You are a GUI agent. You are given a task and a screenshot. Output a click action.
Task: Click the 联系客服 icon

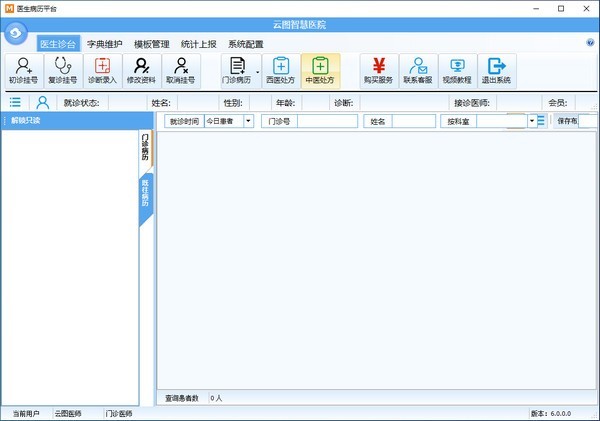(x=418, y=71)
